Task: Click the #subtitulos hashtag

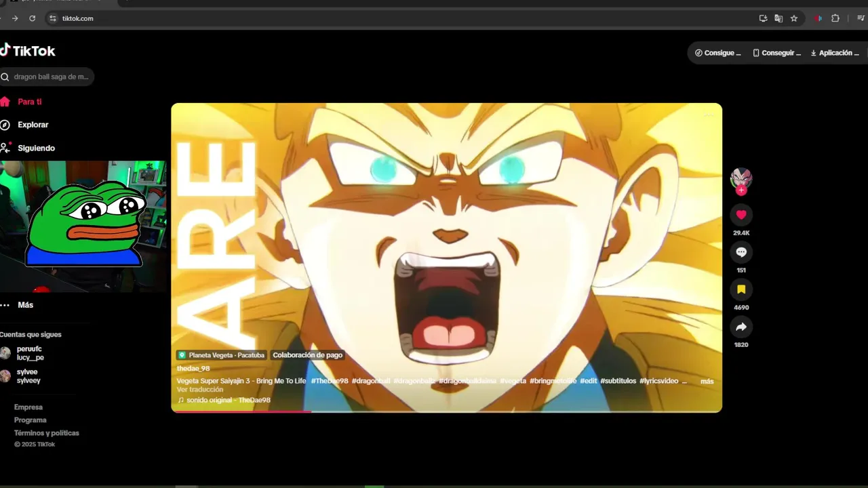Action: click(618, 381)
